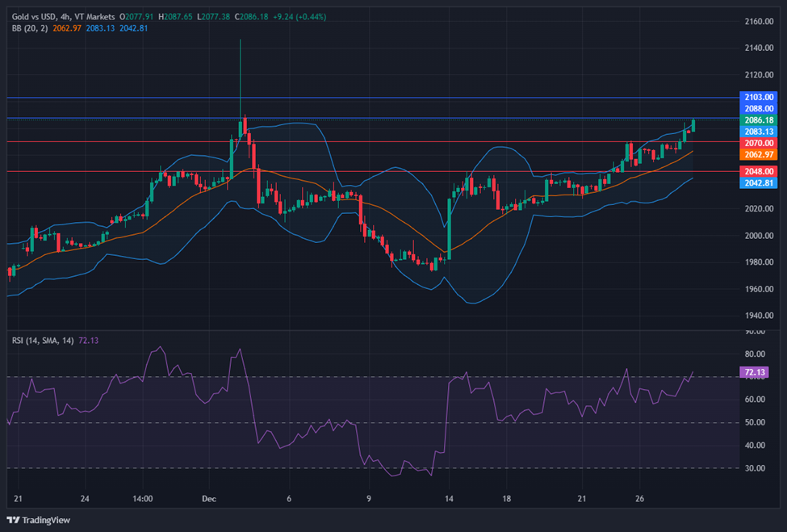Select the 1940.00 price scale label

759,316
